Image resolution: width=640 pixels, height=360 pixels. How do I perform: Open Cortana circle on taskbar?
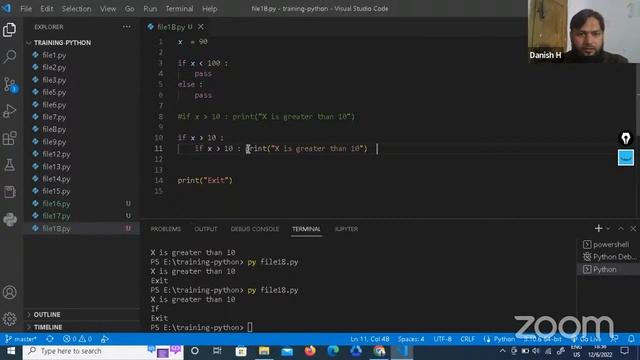click(195, 351)
